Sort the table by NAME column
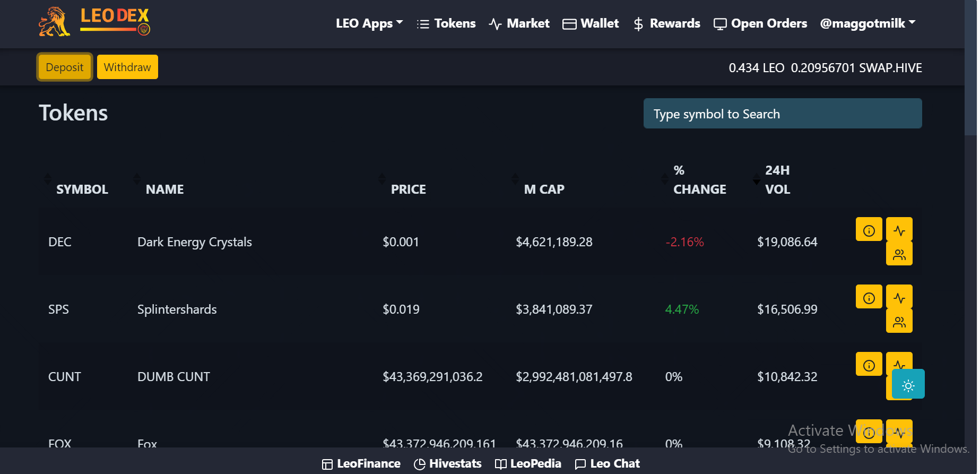This screenshot has height=474, width=980. coord(164,189)
